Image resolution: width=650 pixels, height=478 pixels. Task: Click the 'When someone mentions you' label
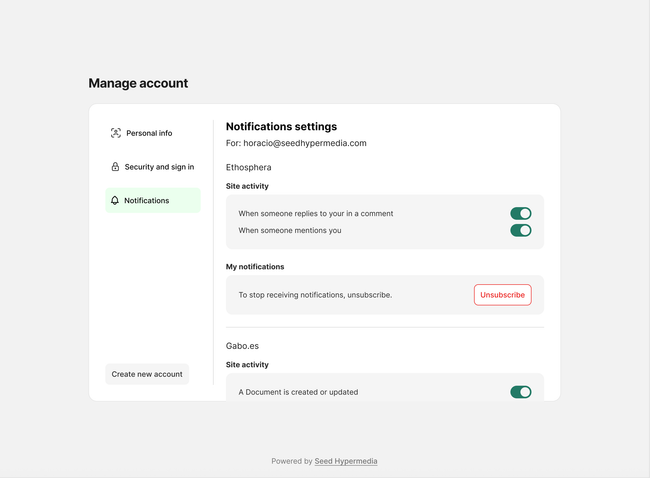[x=290, y=230]
